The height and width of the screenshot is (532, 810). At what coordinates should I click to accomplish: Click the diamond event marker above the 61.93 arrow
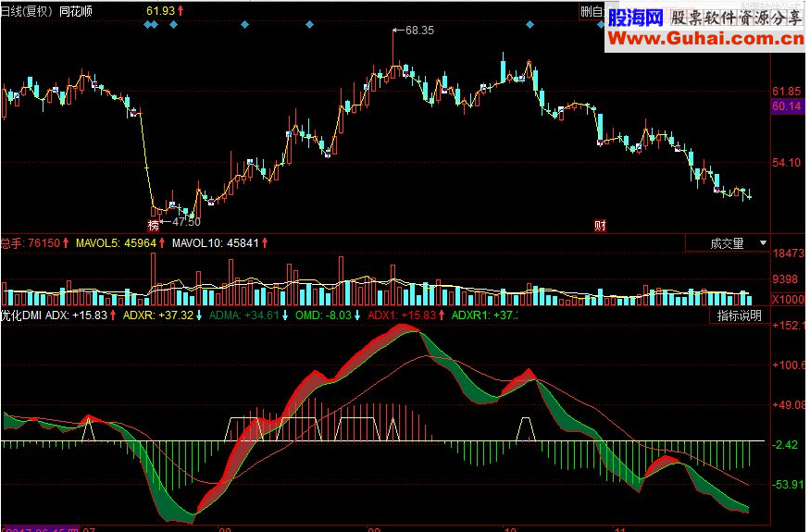point(174,24)
